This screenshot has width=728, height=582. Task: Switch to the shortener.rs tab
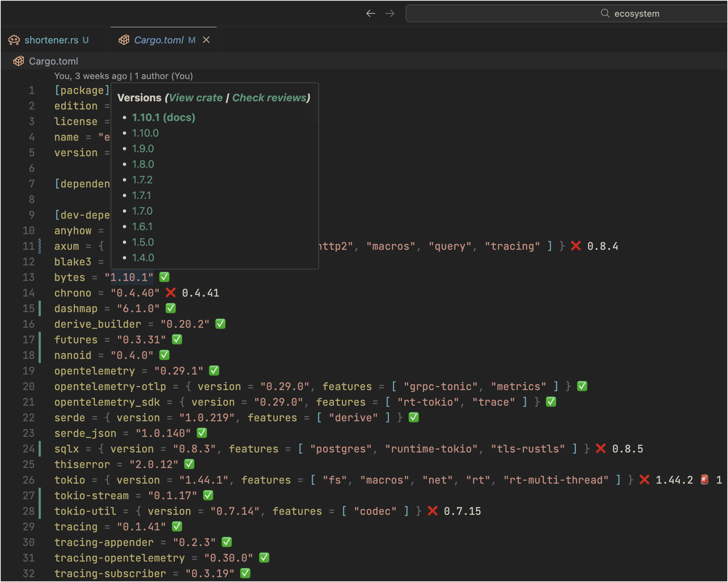pyautogui.click(x=51, y=40)
